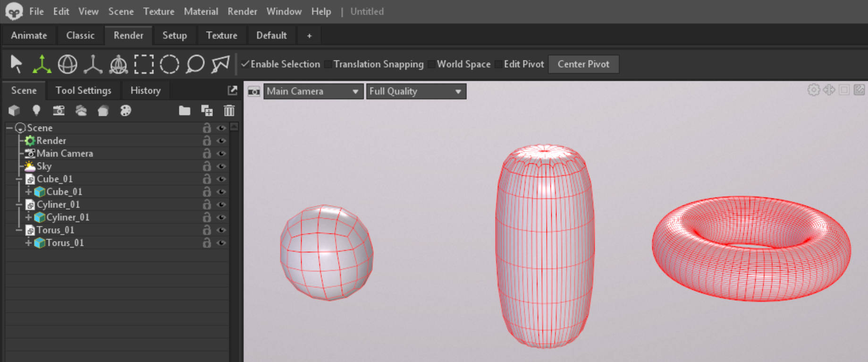Pop out the scene panel window
The image size is (868, 362).
[232, 90]
